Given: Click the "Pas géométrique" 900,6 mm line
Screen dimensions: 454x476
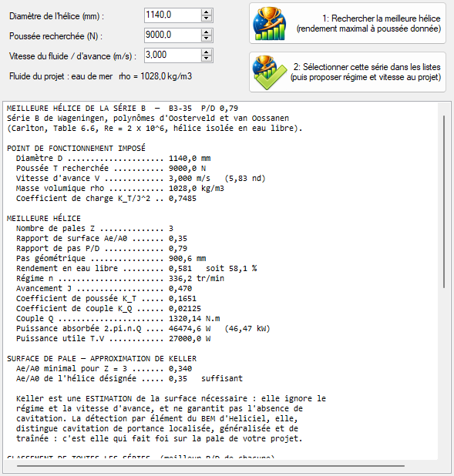Looking at the screenshot, I should pos(111,258).
